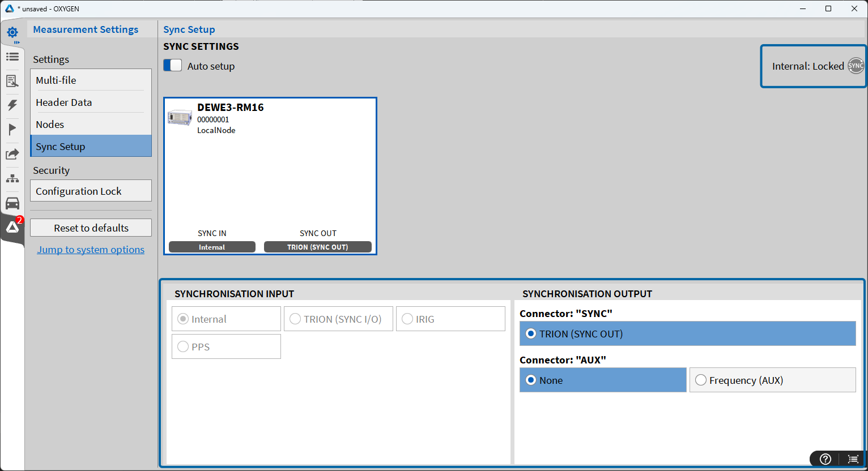This screenshot has width=868, height=471.
Task: Click the Reset to defaults button
Action: tap(91, 228)
